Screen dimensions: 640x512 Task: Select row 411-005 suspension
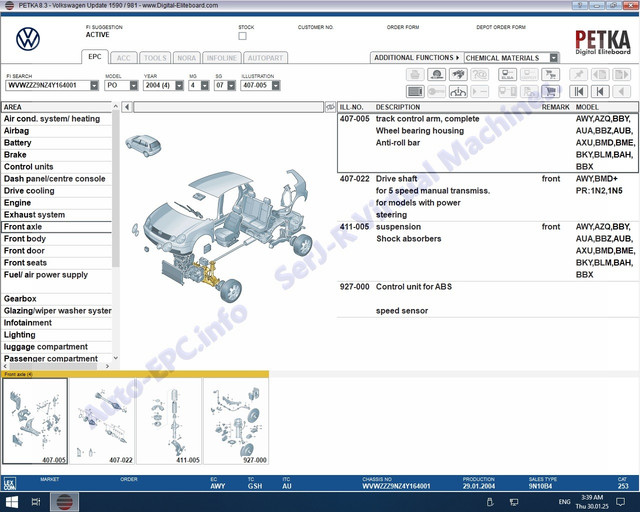click(488, 251)
